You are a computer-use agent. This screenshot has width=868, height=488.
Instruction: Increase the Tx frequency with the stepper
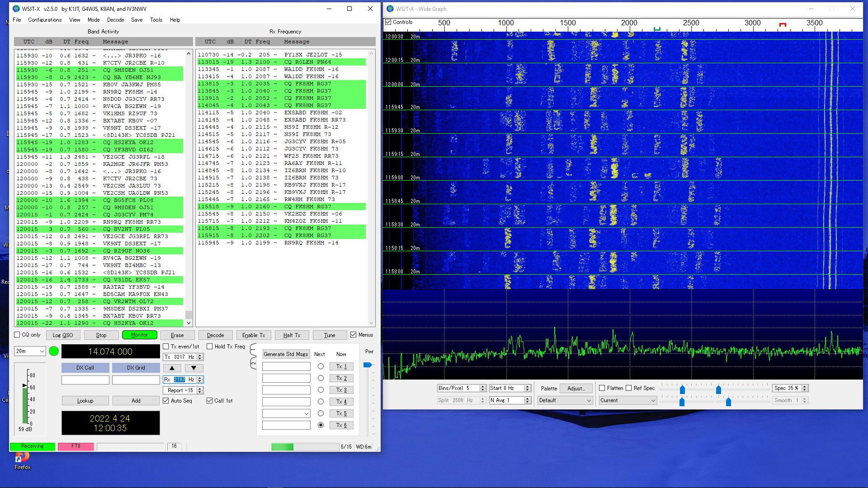(200, 355)
